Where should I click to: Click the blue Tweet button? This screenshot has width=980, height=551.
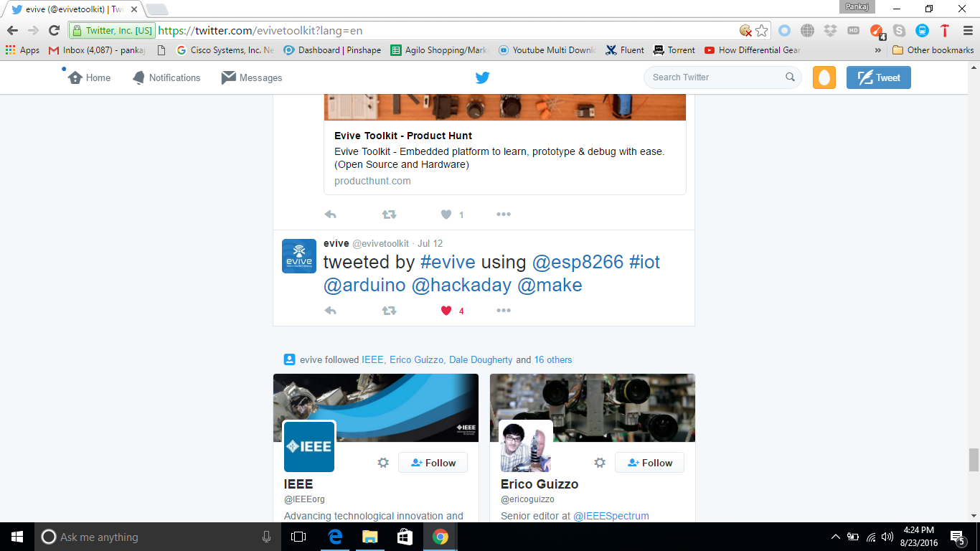pos(879,77)
